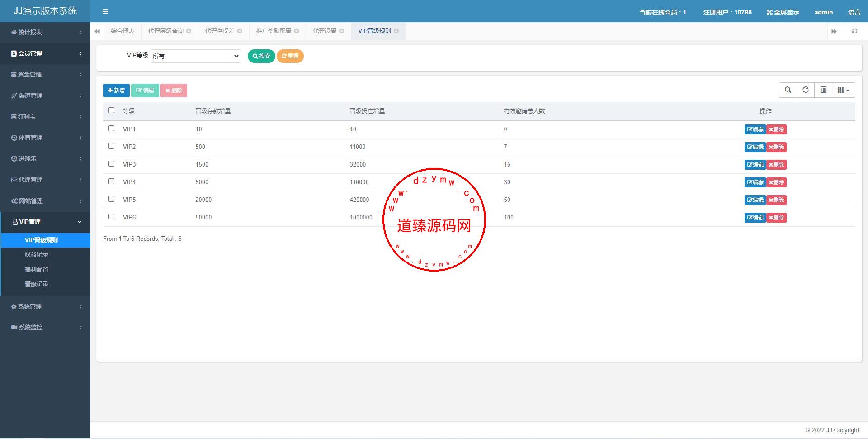868x439 pixels.
Task: Click 编辑 for VIP6 row
Action: point(755,218)
